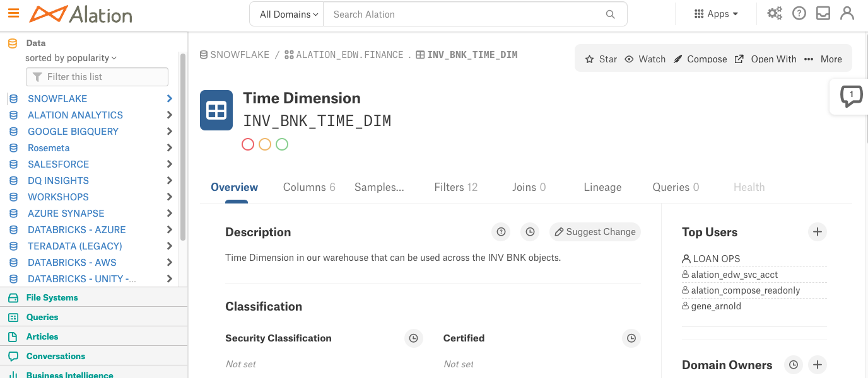
Task: Click the sidebar vertical scrollbar
Action: pos(183,147)
